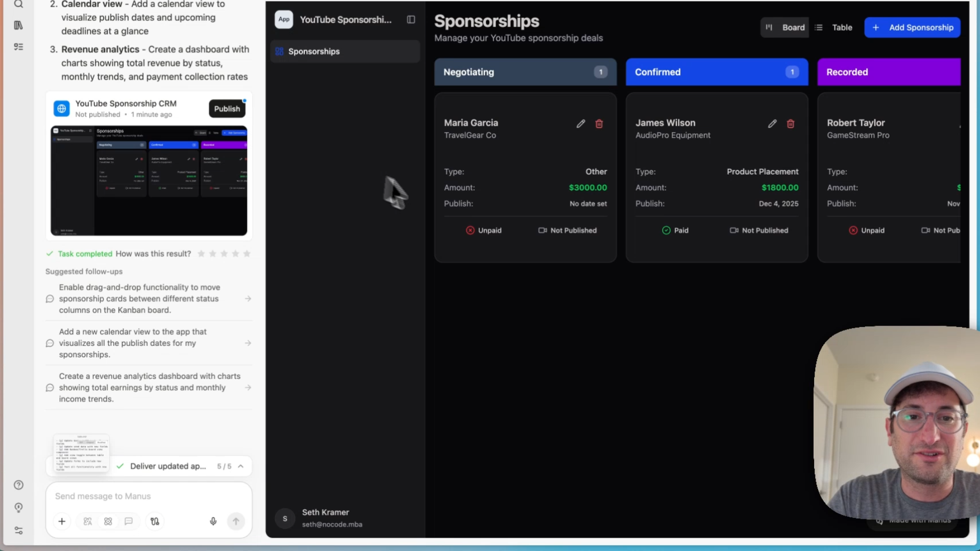
Task: Click the plus attachment button
Action: 62,521
